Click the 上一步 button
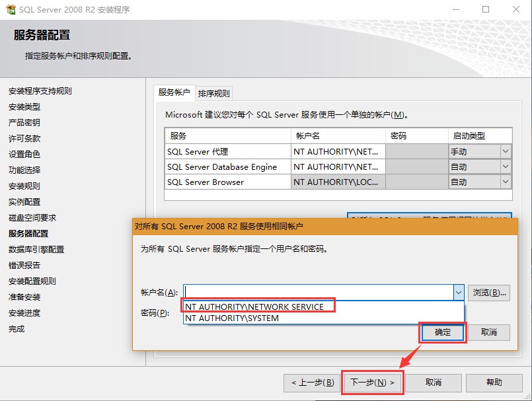Viewport: 532px width, 401px height. tap(311, 382)
